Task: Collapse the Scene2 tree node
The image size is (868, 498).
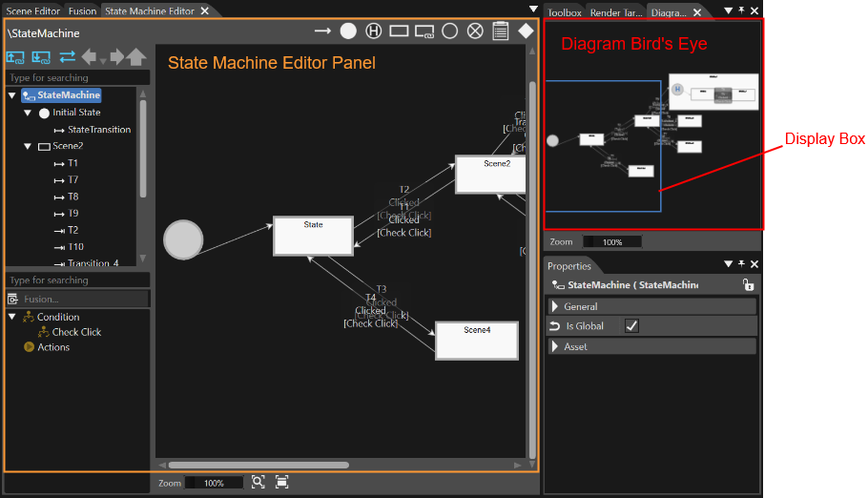Action: [x=27, y=146]
